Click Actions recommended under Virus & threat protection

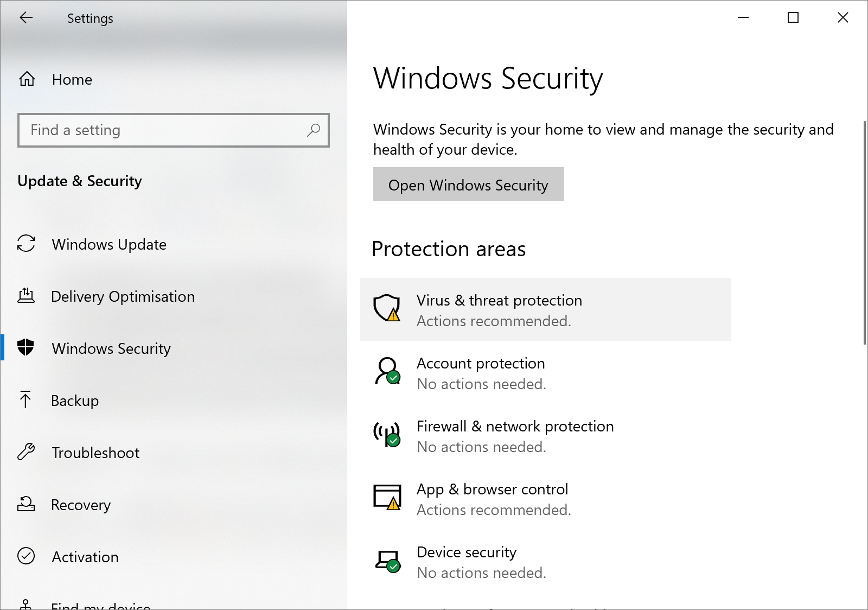(494, 321)
